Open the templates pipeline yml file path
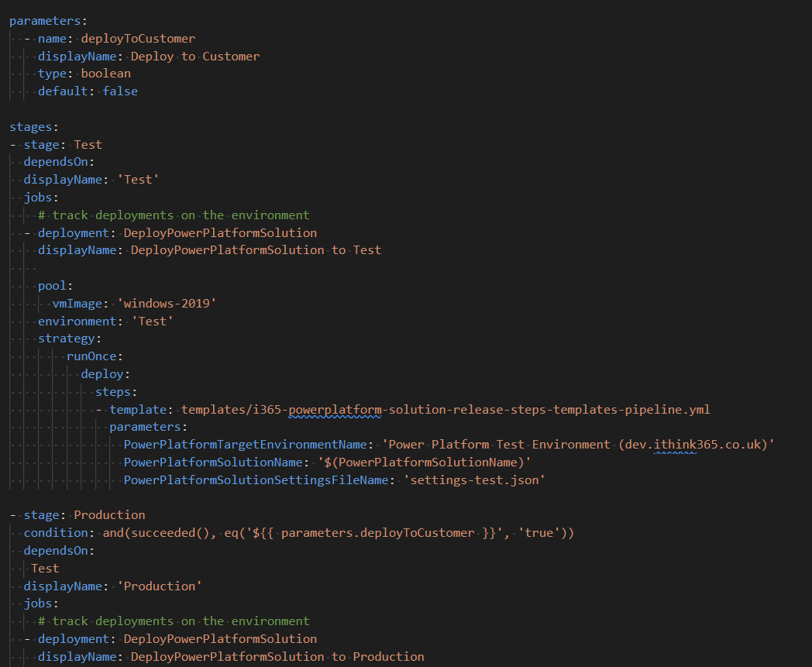Viewport: 812px width, 667px height. click(x=445, y=410)
